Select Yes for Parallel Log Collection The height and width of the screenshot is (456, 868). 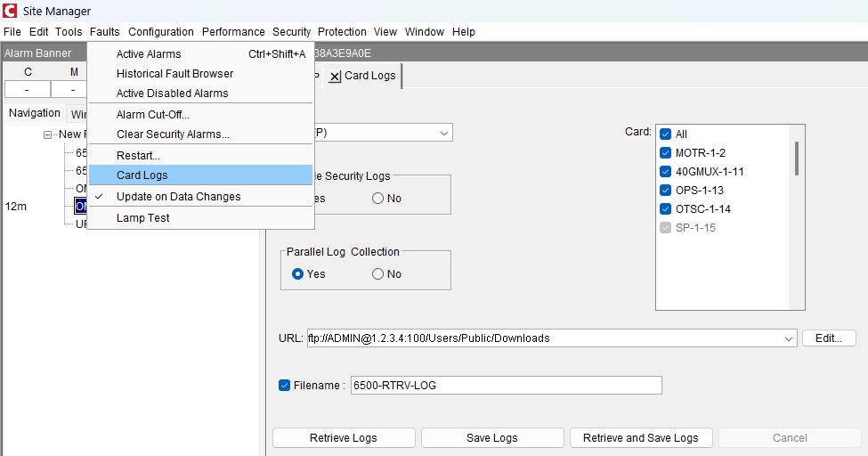coord(298,273)
